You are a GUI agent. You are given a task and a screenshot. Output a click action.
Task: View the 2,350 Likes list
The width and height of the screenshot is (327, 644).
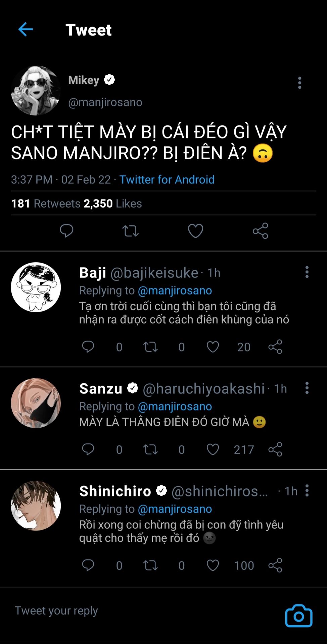click(113, 203)
